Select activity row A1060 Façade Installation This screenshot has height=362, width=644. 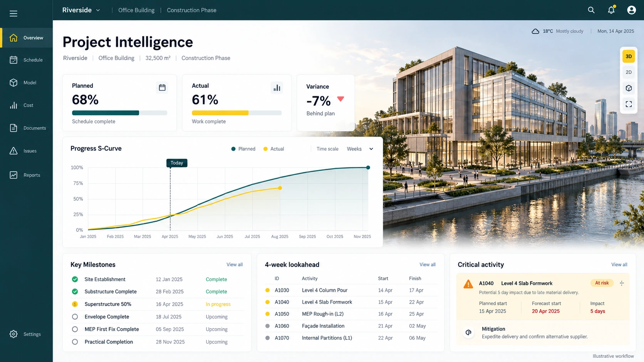coord(351,326)
